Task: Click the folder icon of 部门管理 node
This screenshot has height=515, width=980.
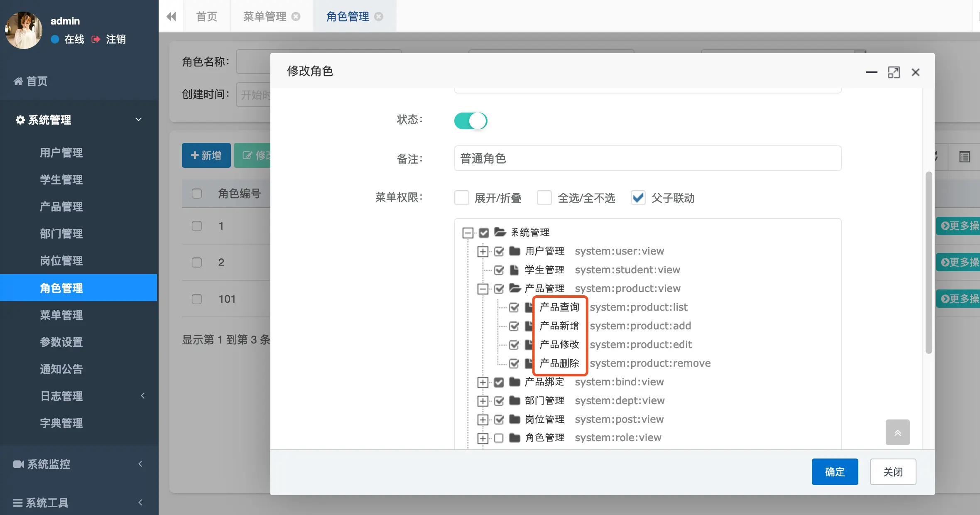Action: 515,400
